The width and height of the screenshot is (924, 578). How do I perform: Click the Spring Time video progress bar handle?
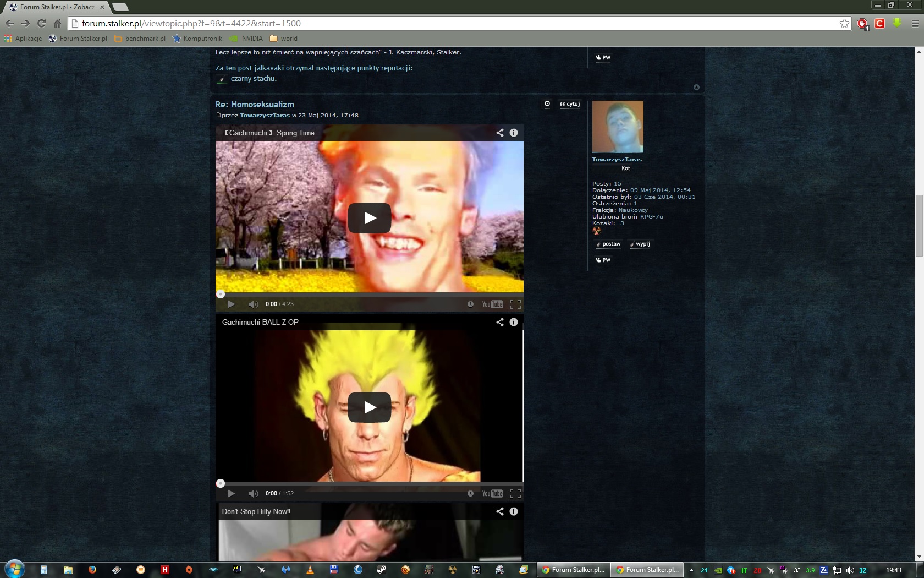point(221,294)
